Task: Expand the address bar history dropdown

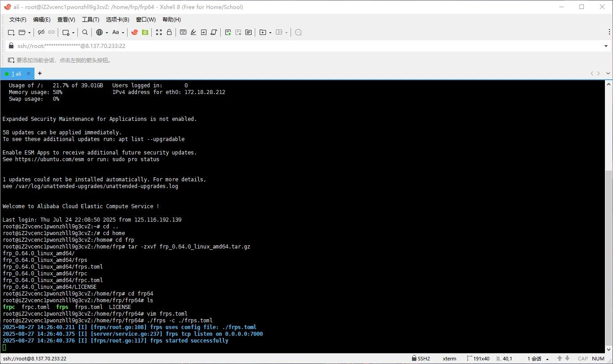Action: click(606, 46)
